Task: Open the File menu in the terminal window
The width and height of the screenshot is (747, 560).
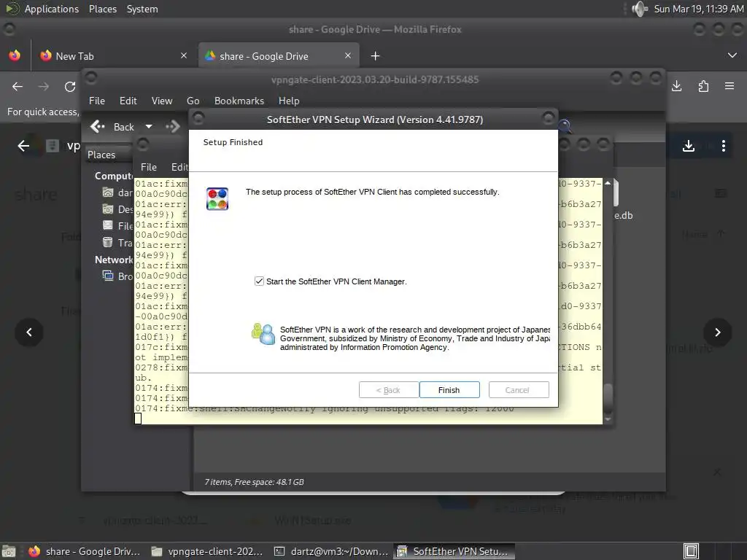Action: coord(149,167)
